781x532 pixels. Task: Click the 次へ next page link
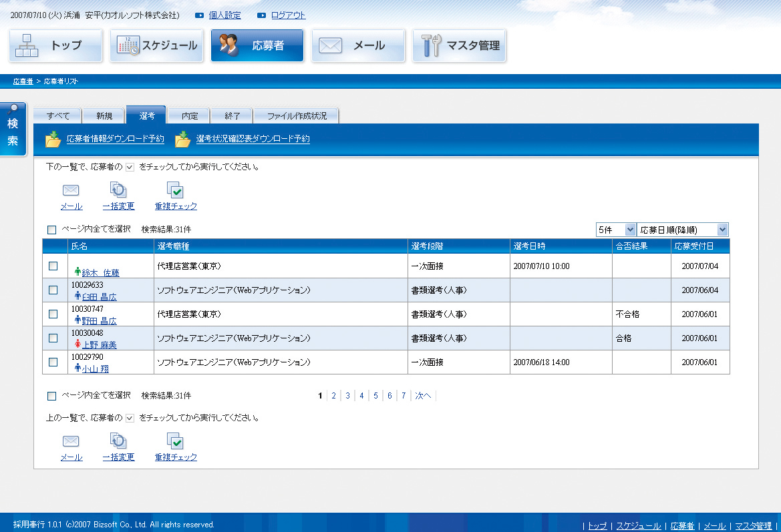(423, 396)
